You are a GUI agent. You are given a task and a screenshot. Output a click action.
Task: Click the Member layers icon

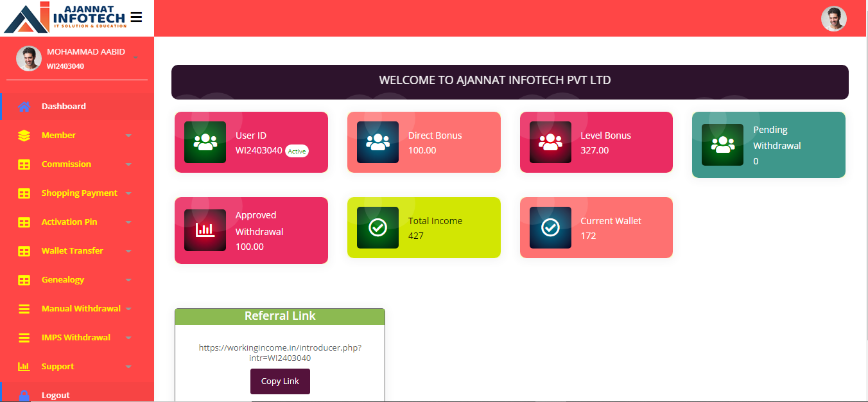pyautogui.click(x=24, y=135)
